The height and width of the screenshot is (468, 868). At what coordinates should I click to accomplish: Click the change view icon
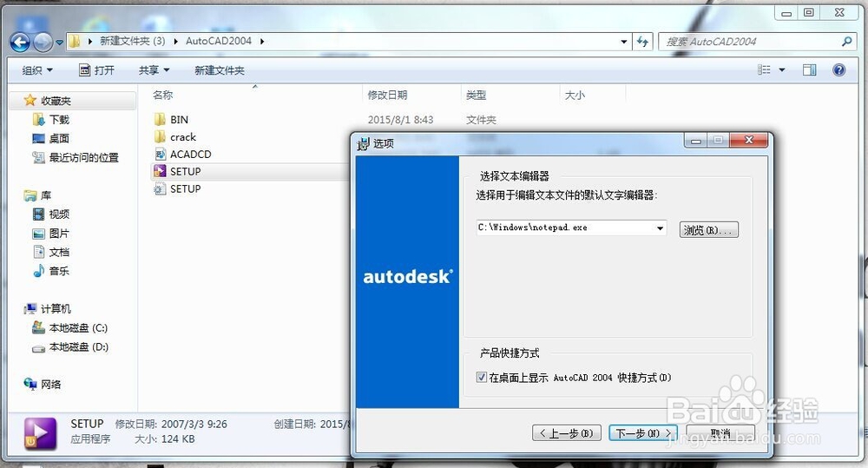[765, 69]
